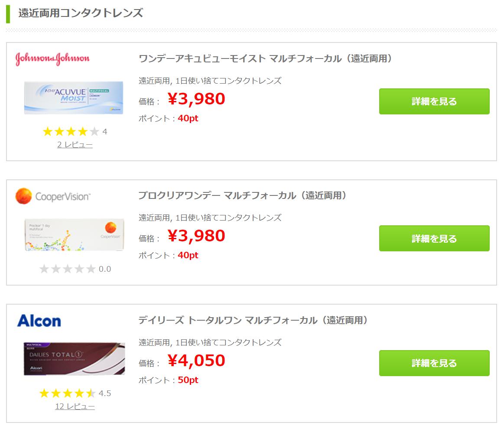Viewport: 504px width, 429px height.
Task: Open the Dailies Total 1 box image
Action: (x=74, y=359)
